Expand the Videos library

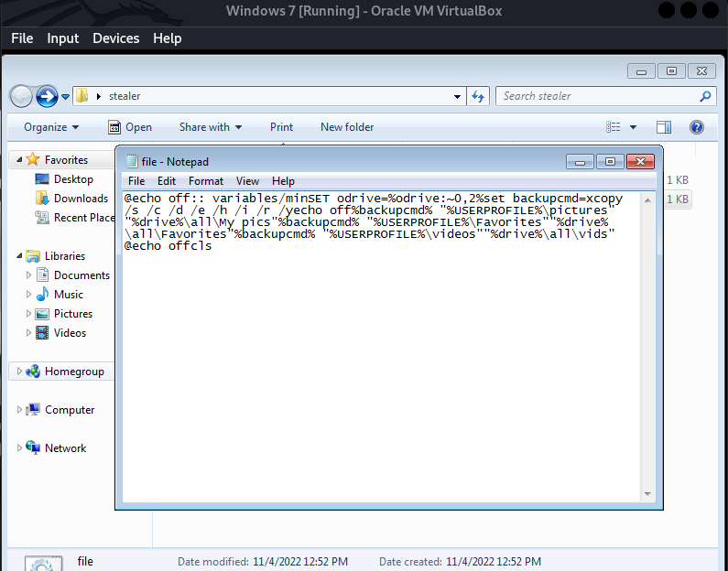28,332
